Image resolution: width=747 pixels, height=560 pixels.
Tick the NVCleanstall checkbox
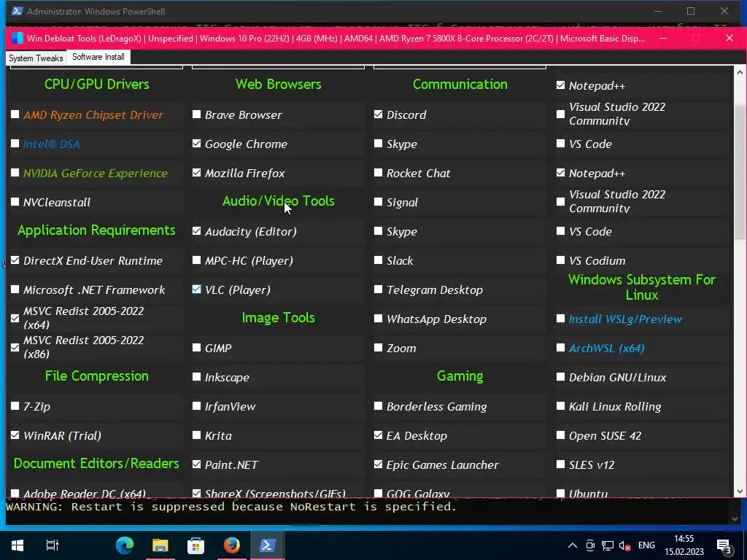pyautogui.click(x=15, y=202)
